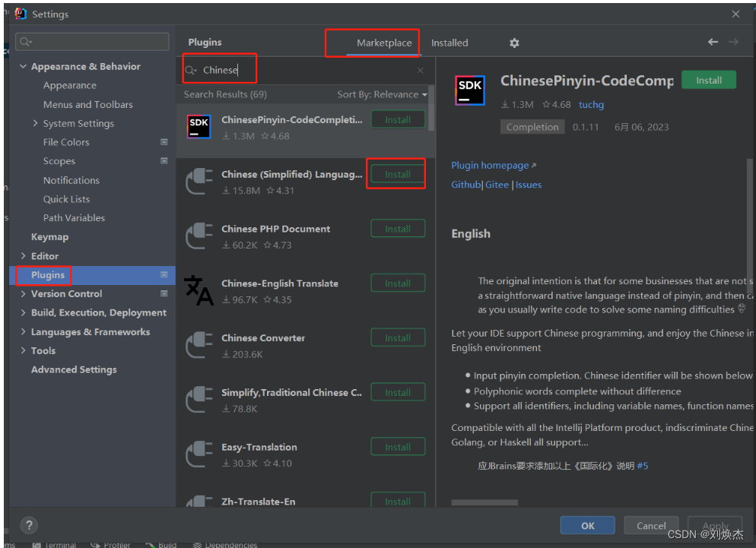Select Advanced Settings item
Image resolution: width=756 pixels, height=548 pixels.
tap(74, 369)
